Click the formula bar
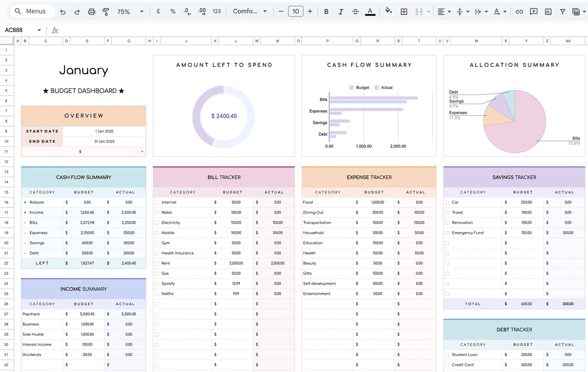Image resolution: width=588 pixels, height=372 pixels. pyautogui.click(x=323, y=30)
